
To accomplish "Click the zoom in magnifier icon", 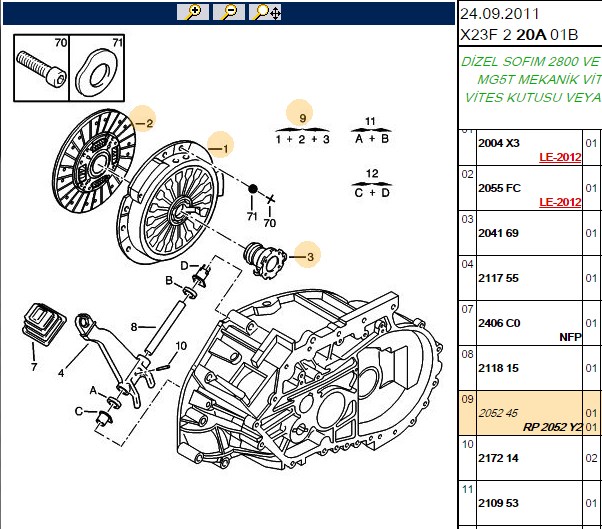I will [x=193, y=12].
